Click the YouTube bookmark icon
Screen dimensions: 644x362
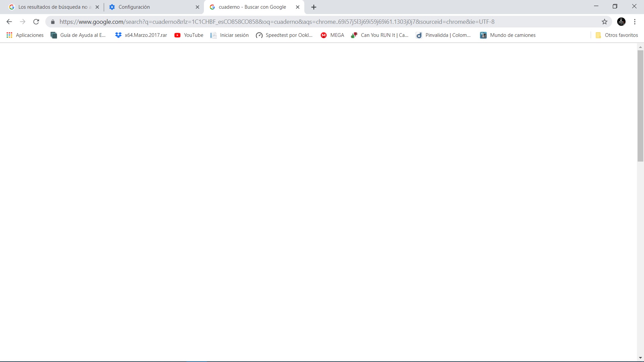[177, 35]
